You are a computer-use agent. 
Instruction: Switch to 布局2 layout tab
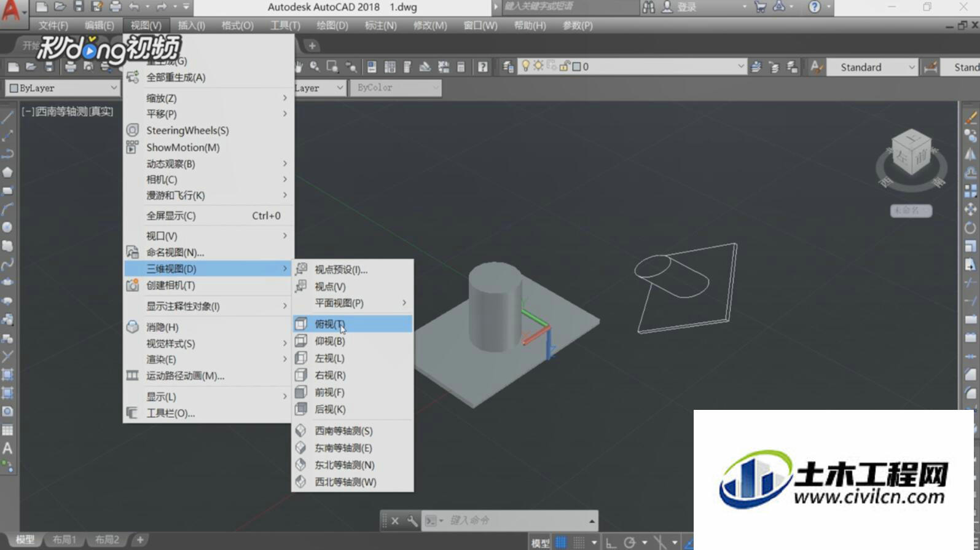point(107,540)
